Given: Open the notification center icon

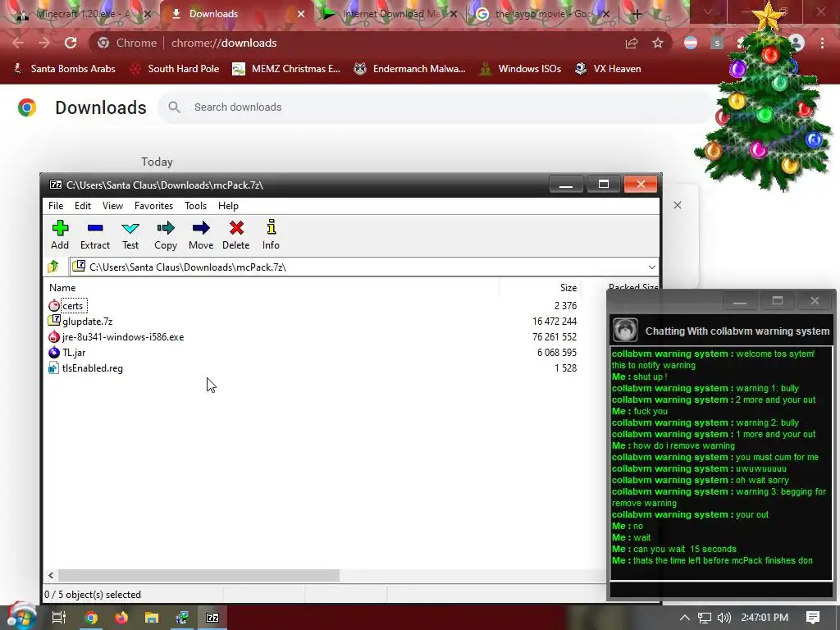Looking at the screenshot, I should coord(813,618).
